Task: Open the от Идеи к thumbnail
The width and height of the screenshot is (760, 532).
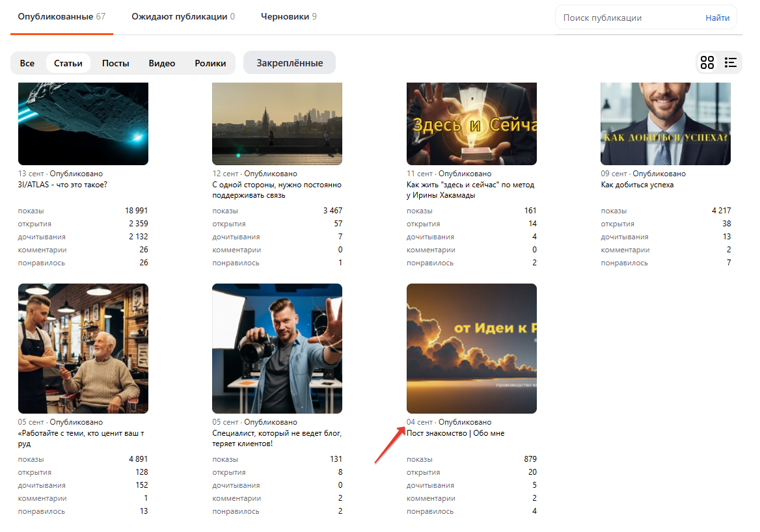Action: pyautogui.click(x=472, y=349)
